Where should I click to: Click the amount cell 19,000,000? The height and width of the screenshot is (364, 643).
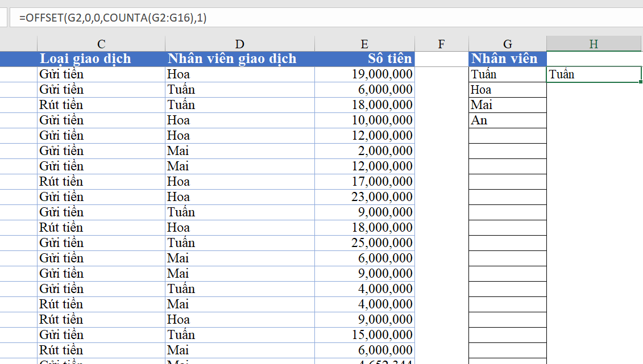[364, 74]
